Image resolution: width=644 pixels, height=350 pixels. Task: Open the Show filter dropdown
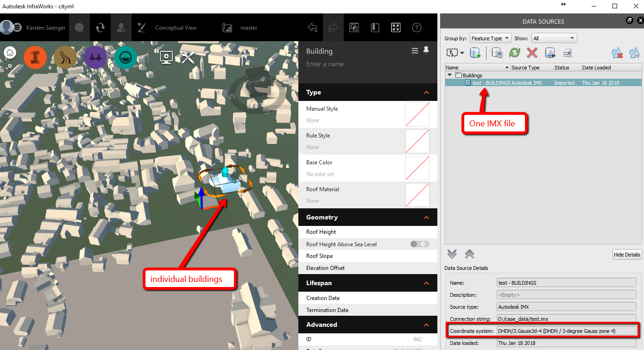tap(554, 38)
